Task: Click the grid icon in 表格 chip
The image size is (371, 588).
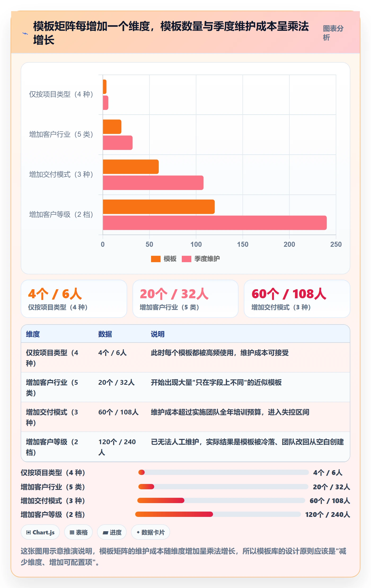Action: coord(72,532)
